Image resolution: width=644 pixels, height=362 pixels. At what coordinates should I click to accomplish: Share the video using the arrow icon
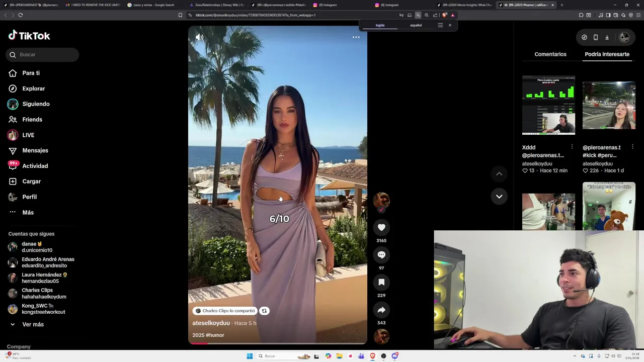coord(381,310)
